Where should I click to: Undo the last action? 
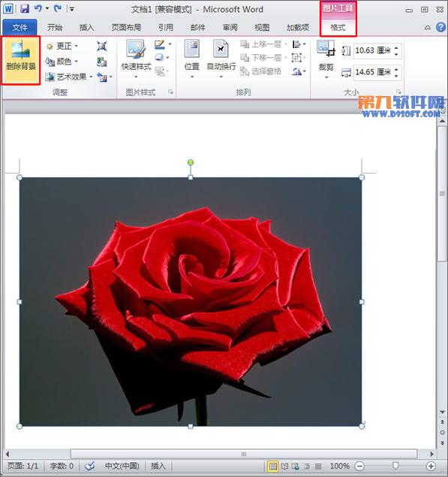38,8
